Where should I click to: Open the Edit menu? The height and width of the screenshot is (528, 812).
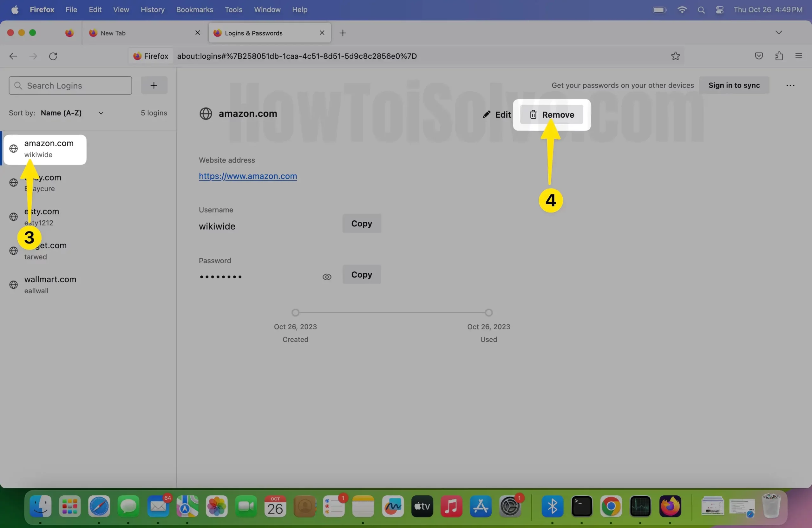point(95,10)
